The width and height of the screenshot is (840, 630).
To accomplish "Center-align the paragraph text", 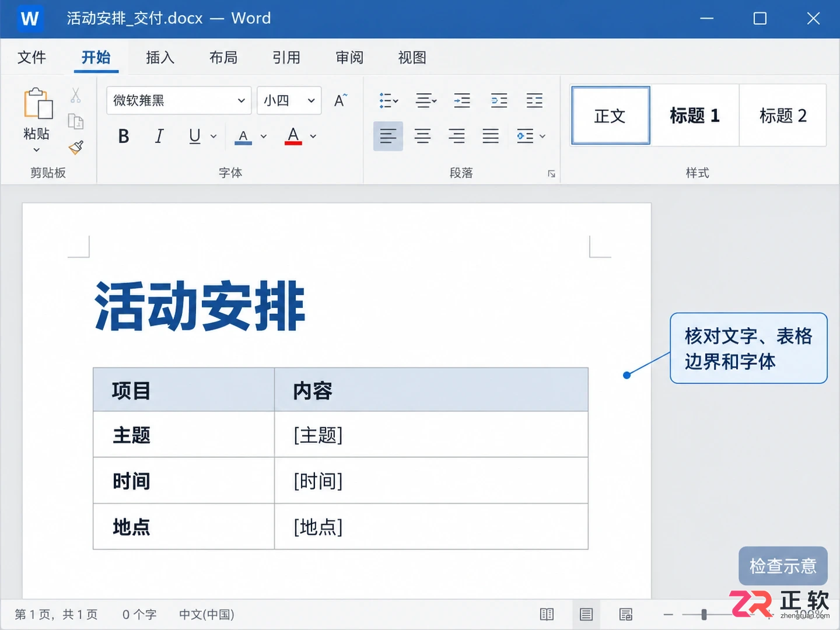I will [422, 136].
